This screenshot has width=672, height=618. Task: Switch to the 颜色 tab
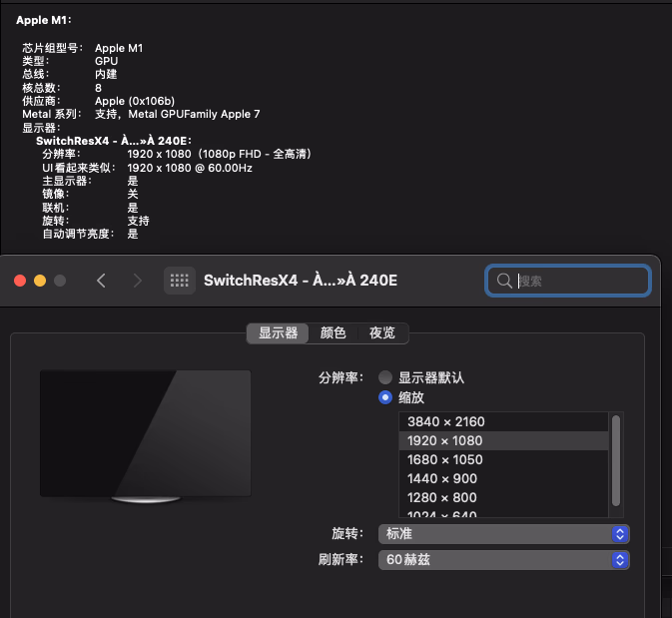click(333, 333)
